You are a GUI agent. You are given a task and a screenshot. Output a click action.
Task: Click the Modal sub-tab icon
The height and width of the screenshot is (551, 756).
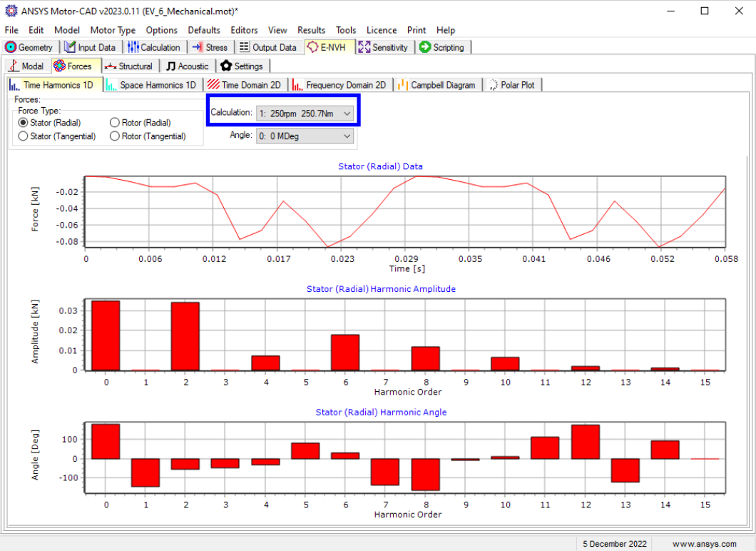coord(14,66)
